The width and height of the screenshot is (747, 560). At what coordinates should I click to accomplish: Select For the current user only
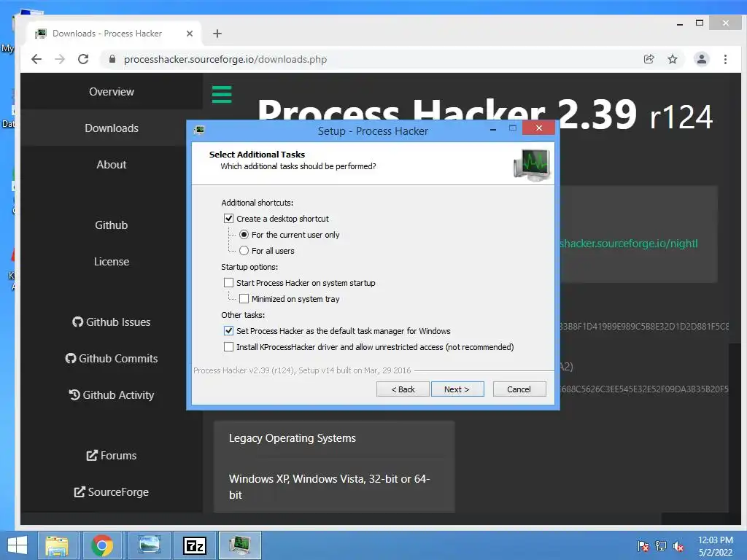(x=244, y=235)
